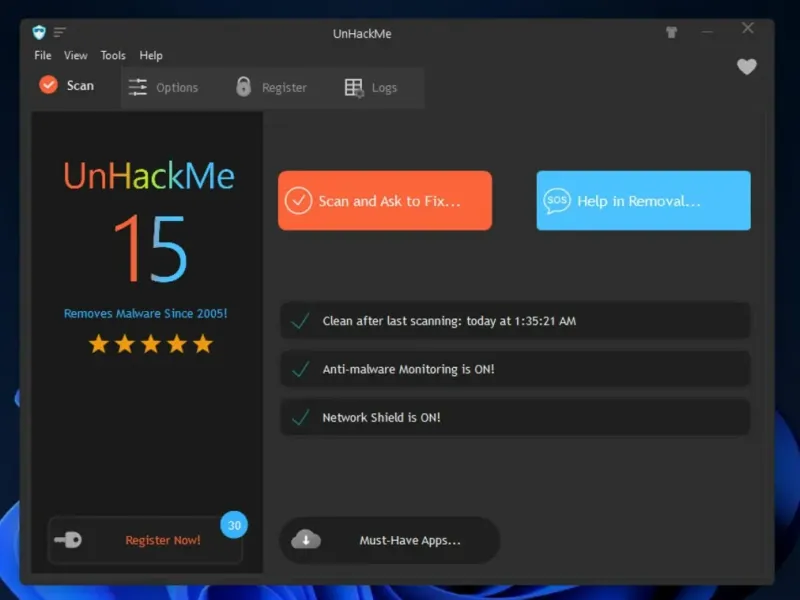Click the UnHackMe window title text
800x600 pixels.
tap(362, 34)
